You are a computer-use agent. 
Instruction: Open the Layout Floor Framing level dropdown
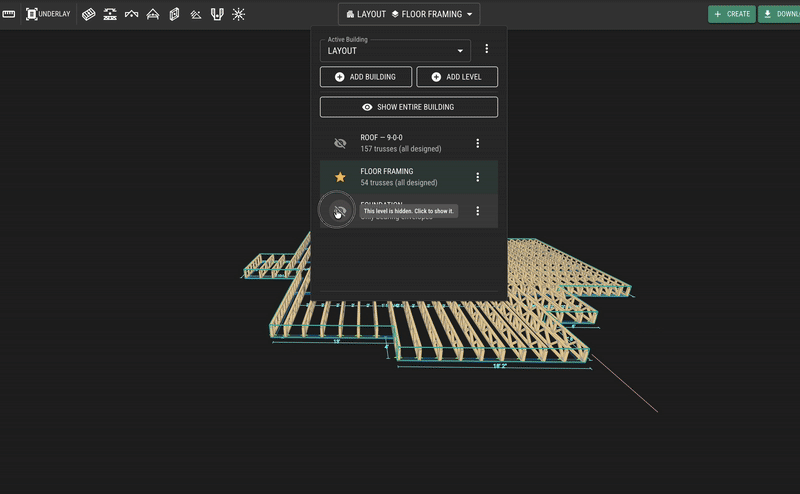(409, 14)
